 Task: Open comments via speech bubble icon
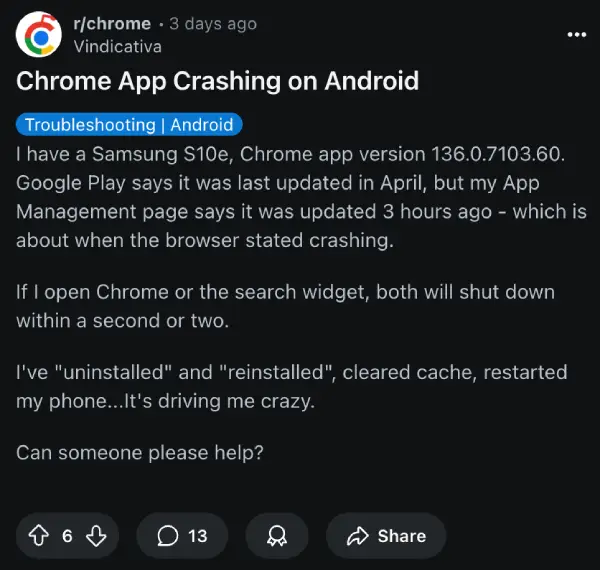point(168,536)
